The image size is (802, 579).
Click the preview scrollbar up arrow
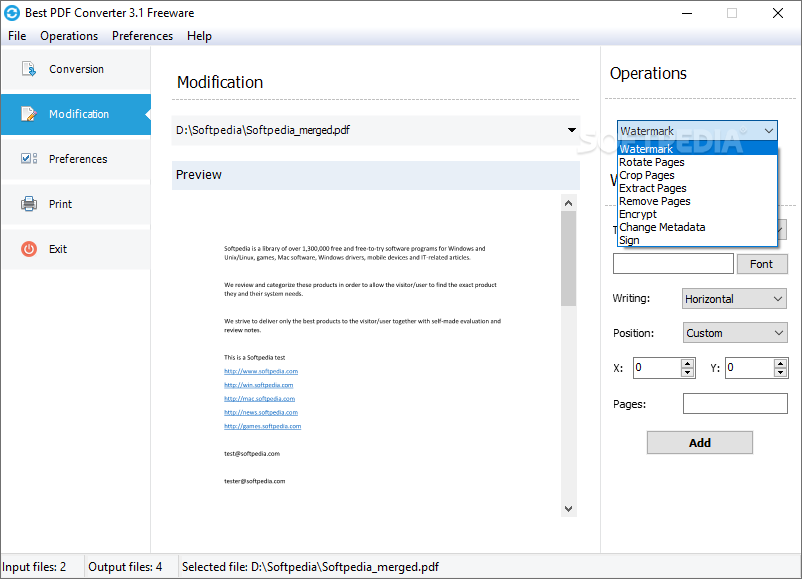568,203
